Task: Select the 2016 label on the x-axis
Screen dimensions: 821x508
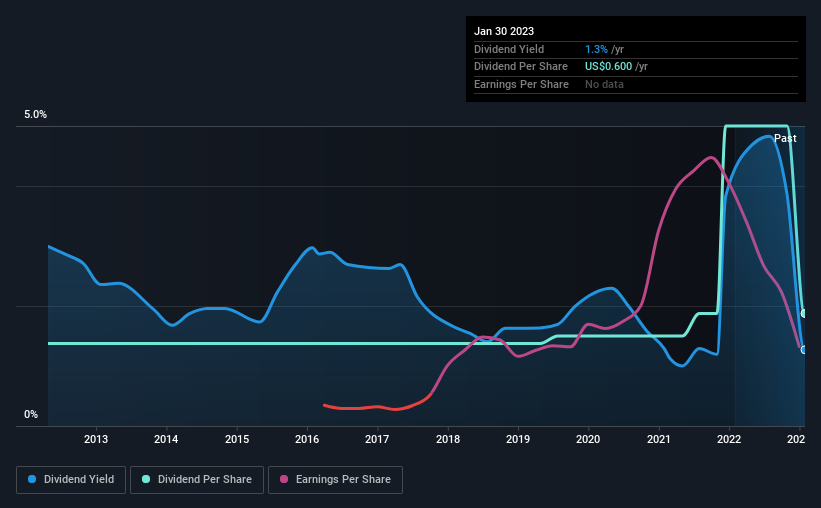Action: tap(307, 439)
